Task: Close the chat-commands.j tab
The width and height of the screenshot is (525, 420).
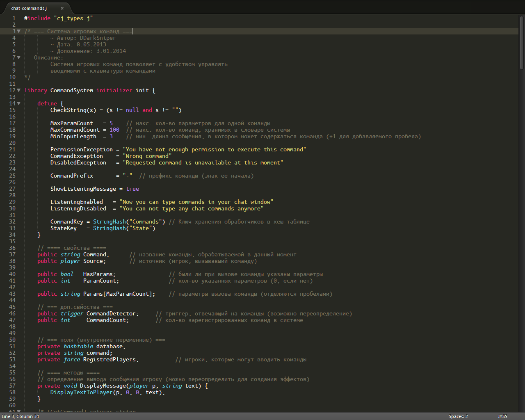Action: pos(62,8)
